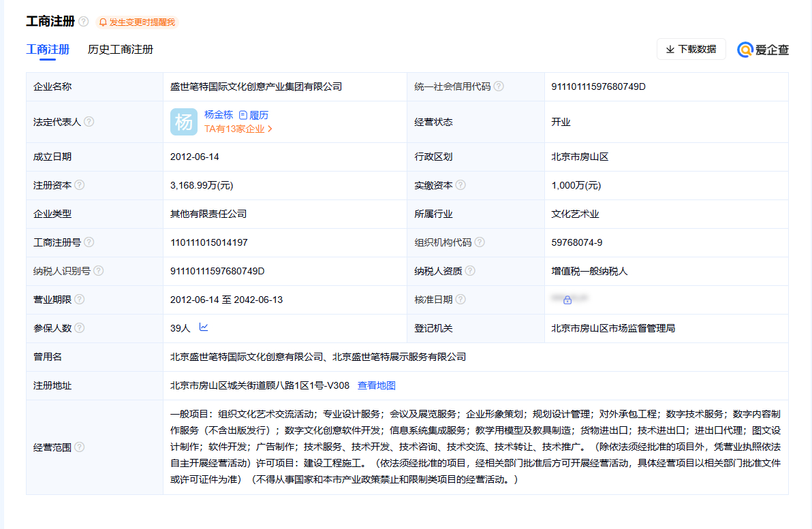Select establishment date 2012-06-14
The image size is (812, 529).
coord(195,157)
